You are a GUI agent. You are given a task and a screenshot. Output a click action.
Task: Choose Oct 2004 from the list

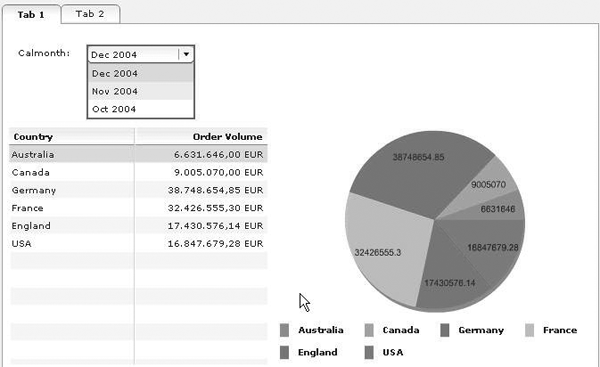click(140, 109)
